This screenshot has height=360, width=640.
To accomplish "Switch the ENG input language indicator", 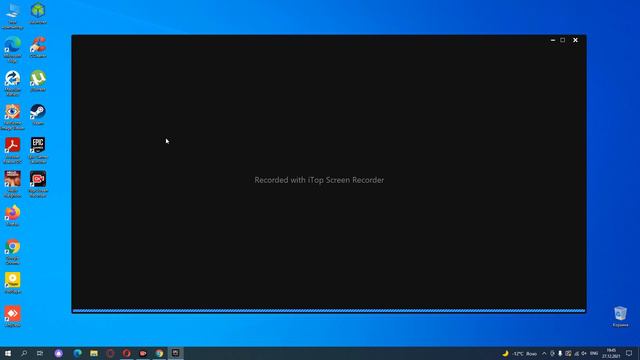I will coord(594,353).
